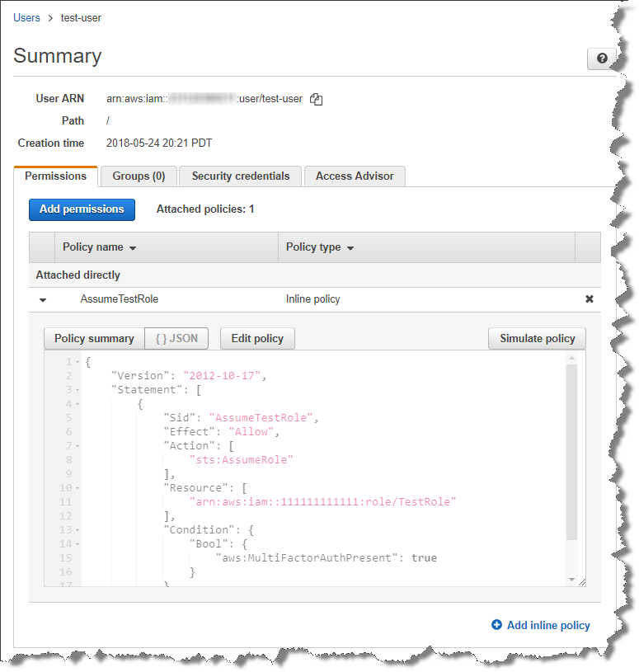Select the Policy summary view

(x=93, y=338)
